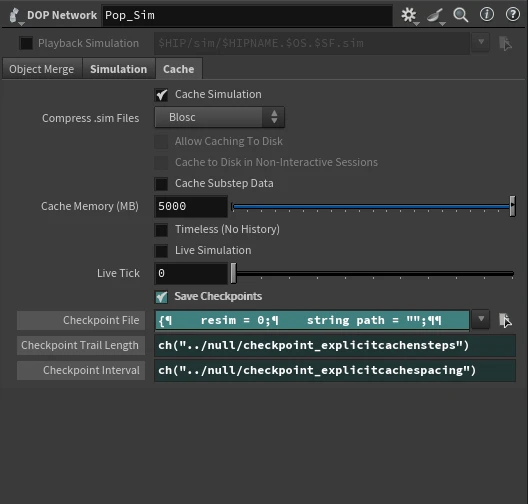Viewport: 528px width, 504px height.
Task: Click the DOP Network node icon
Action: pyautogui.click(x=14, y=15)
